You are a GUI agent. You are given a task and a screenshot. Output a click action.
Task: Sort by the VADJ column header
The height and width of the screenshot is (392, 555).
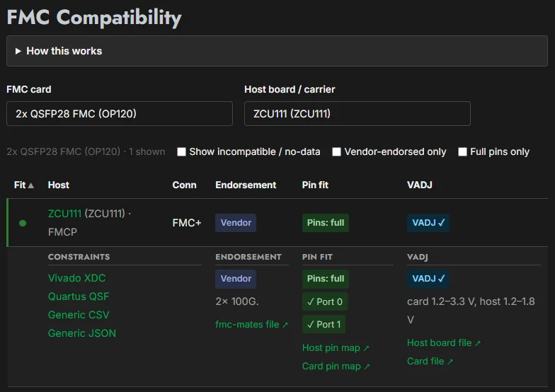tap(419, 185)
